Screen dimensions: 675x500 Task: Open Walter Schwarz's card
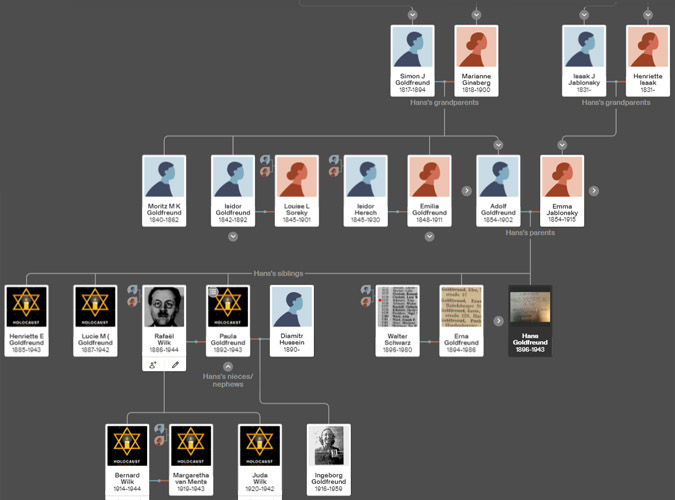(x=397, y=321)
